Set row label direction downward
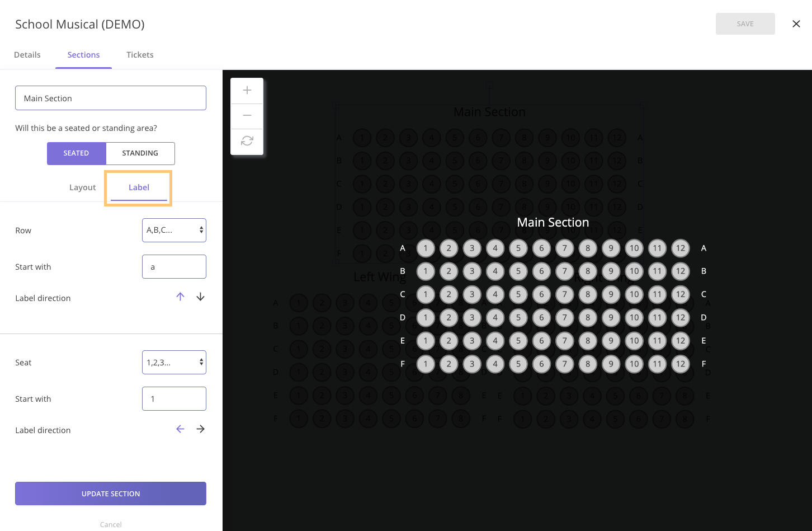Viewport: 812px width, 531px height. pos(200,297)
